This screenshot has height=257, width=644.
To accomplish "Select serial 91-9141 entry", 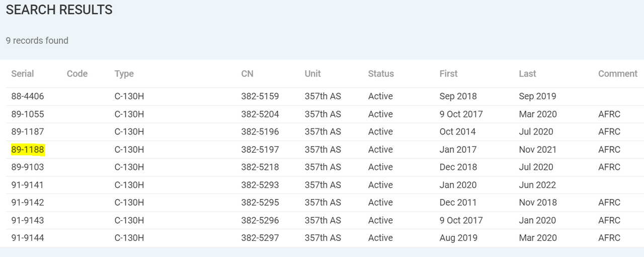I will tap(28, 185).
